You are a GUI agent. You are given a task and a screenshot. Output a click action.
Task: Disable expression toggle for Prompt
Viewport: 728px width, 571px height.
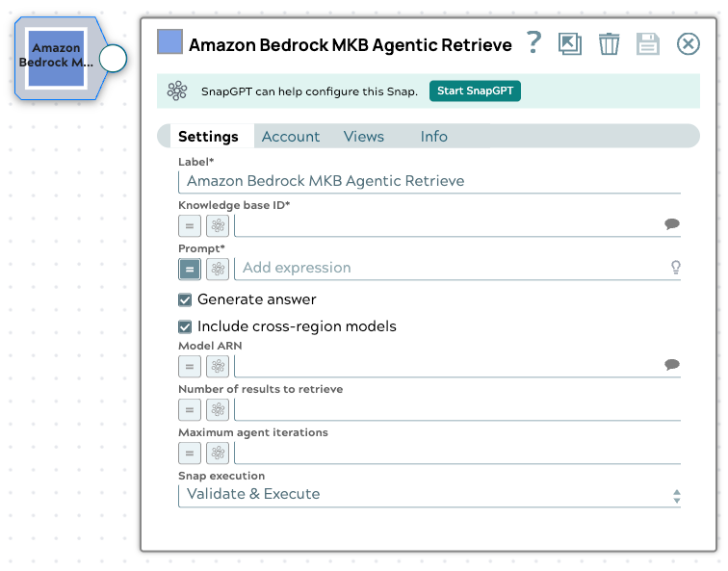[190, 270]
